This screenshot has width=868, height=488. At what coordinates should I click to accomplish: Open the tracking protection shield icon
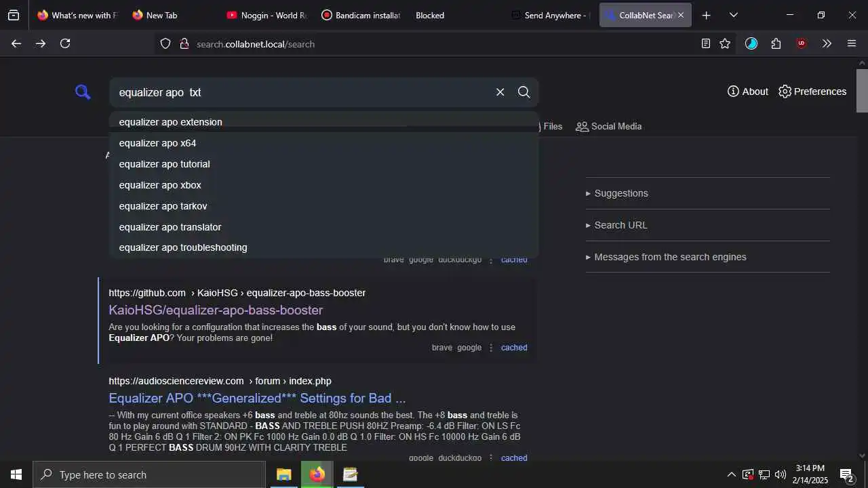tap(165, 43)
